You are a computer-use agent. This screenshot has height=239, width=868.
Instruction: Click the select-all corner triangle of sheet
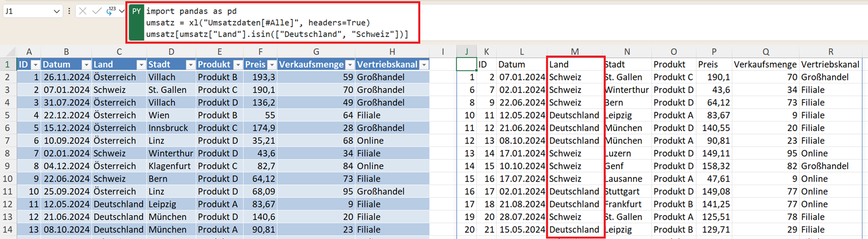pyautogui.click(x=8, y=52)
